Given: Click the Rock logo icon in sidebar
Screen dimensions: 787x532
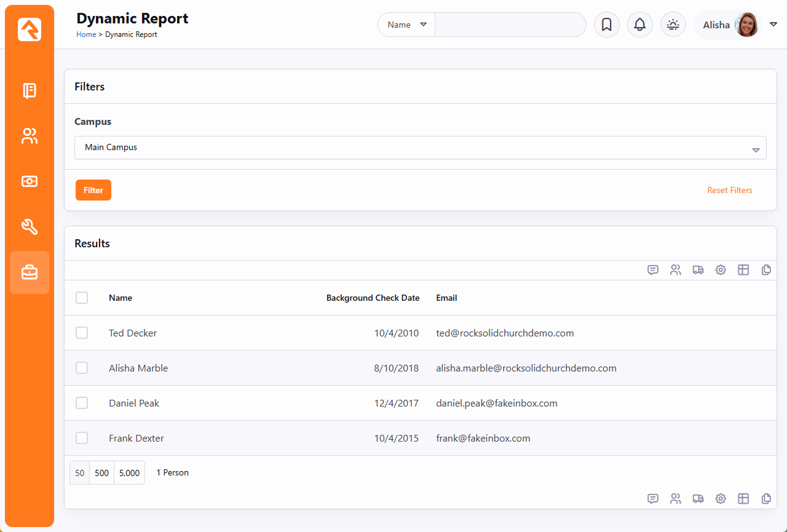Looking at the screenshot, I should [30, 30].
